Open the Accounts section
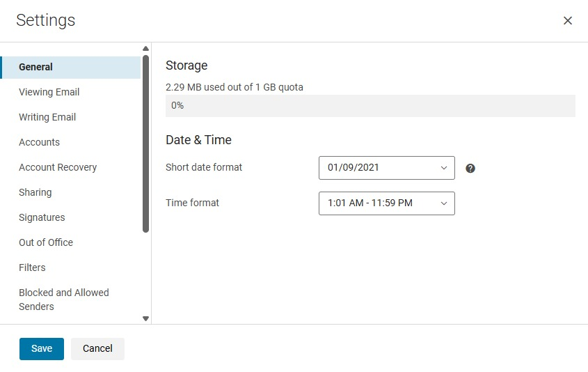The width and height of the screenshot is (588, 372). 40,142
